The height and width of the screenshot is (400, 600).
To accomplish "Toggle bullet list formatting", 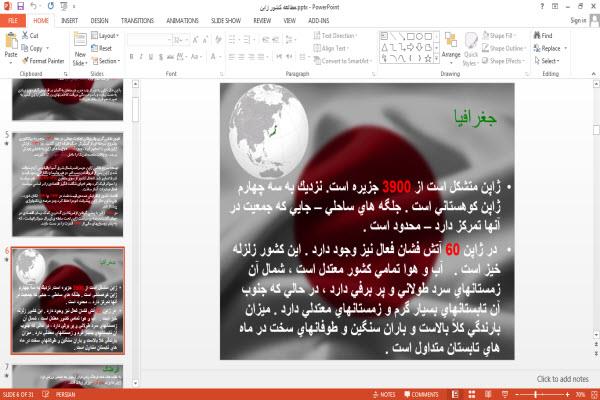I will pos(233,40).
